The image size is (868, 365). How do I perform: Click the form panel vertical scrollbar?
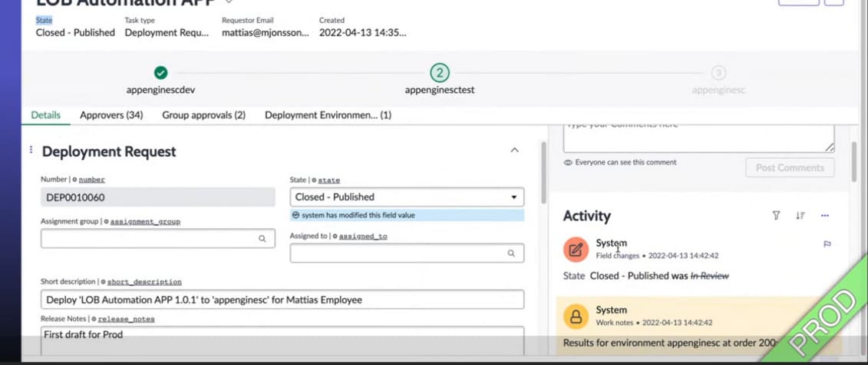tap(544, 173)
